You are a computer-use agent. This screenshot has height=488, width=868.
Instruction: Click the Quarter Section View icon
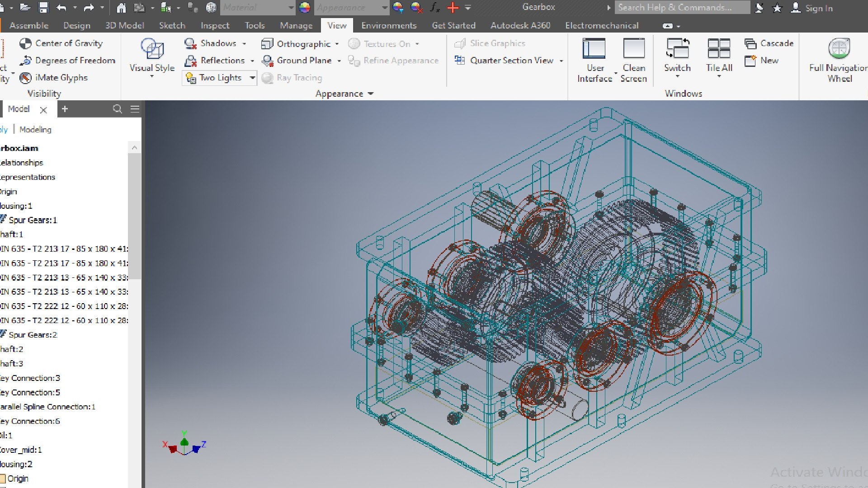(x=460, y=61)
